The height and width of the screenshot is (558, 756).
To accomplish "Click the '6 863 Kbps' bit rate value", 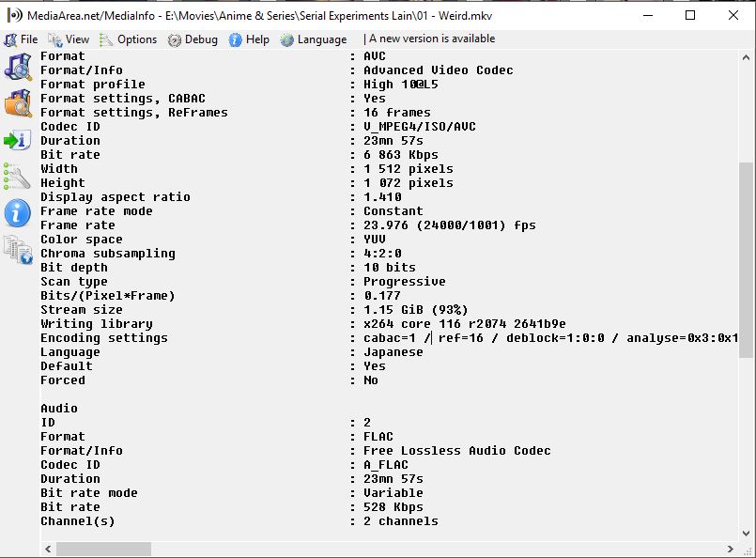I will [x=401, y=155].
